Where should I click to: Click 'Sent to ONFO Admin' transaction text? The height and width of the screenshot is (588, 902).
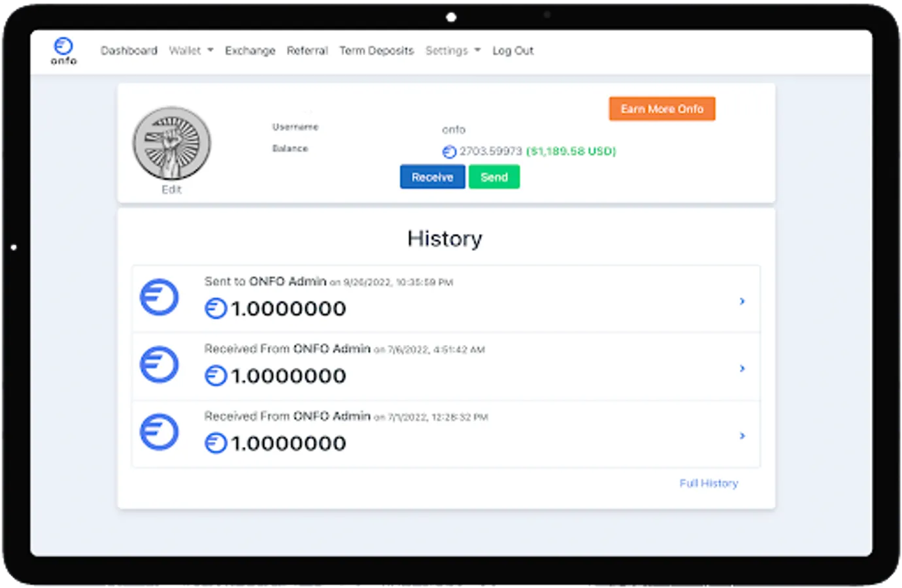click(x=265, y=282)
